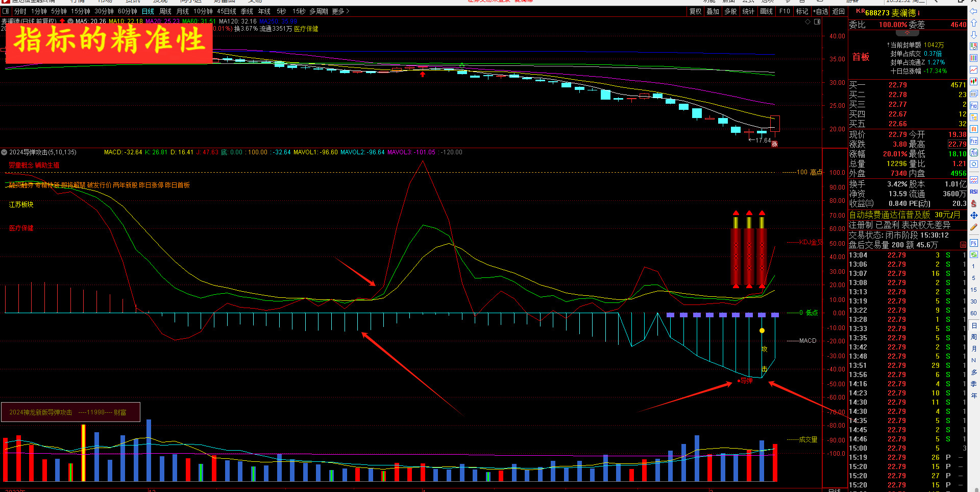
Task: Select the 60分钟 period tab
Action: pyautogui.click(x=127, y=11)
